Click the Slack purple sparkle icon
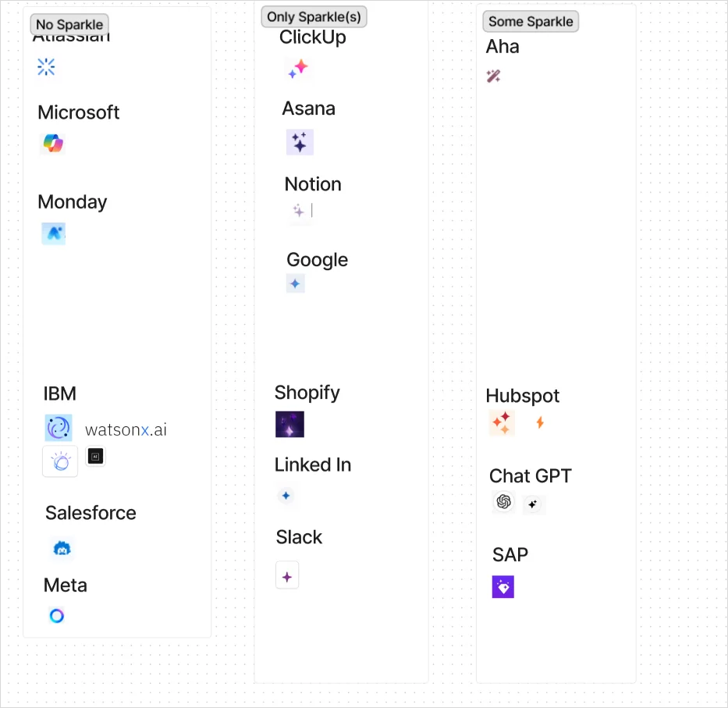 287,575
